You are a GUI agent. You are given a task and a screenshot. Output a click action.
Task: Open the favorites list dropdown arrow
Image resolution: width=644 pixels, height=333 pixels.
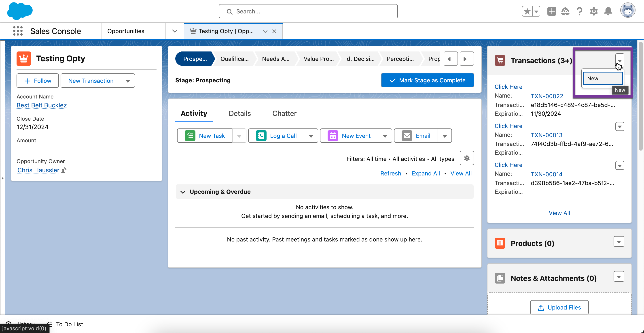(536, 11)
